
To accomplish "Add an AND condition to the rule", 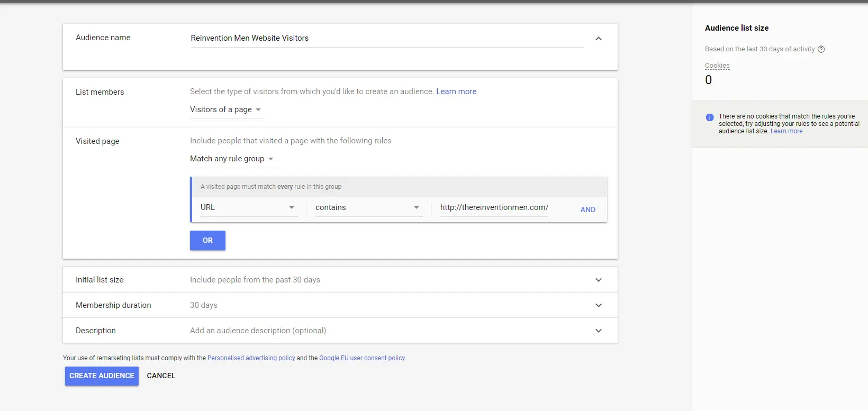I will coord(587,209).
